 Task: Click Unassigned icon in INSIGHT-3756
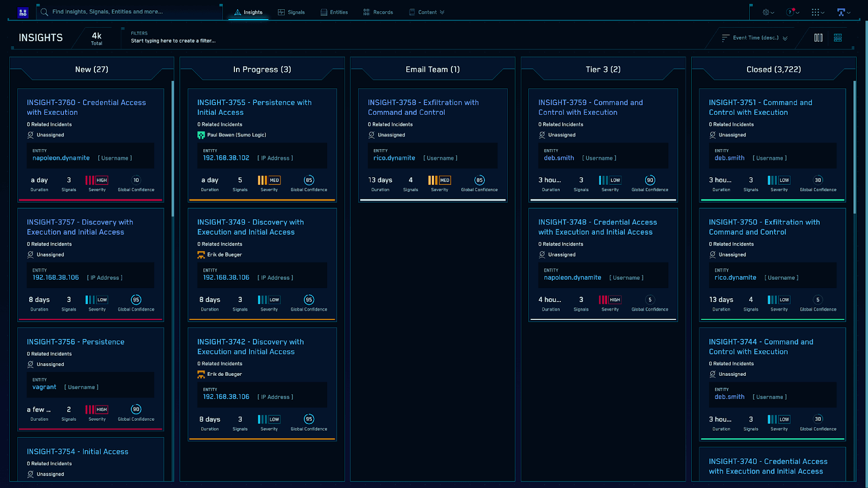[30, 364]
